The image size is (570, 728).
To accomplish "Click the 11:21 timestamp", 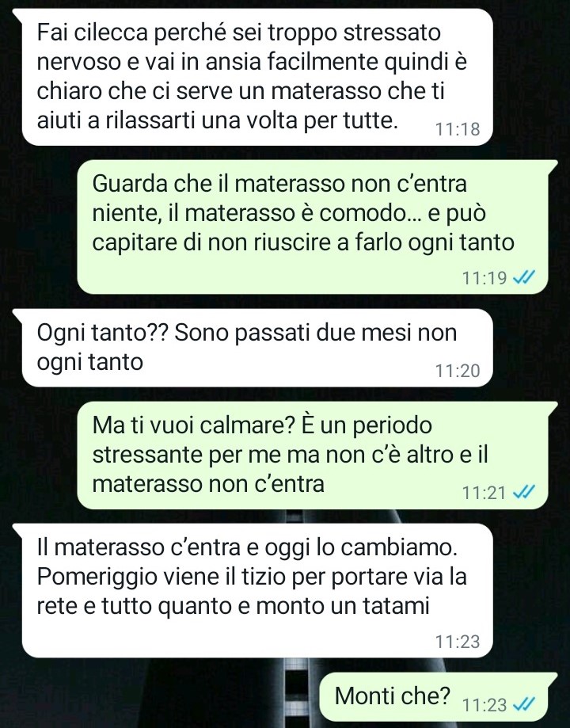I will [484, 492].
